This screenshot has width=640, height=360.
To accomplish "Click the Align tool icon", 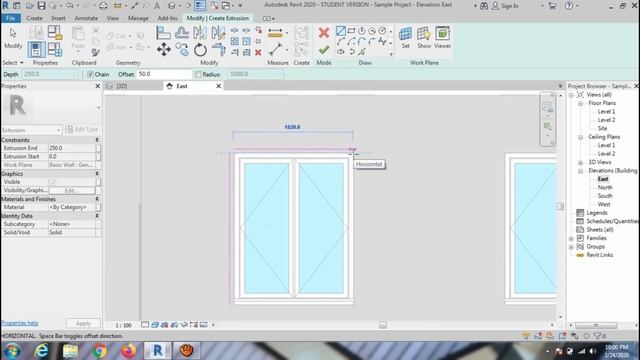I will tap(163, 33).
